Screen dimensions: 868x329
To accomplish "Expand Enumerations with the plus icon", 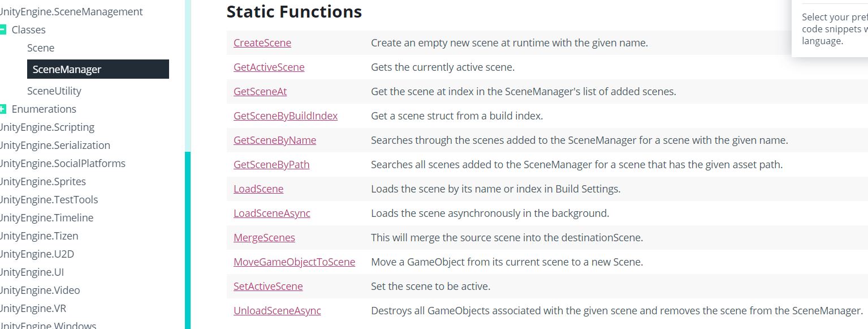I will (x=3, y=109).
